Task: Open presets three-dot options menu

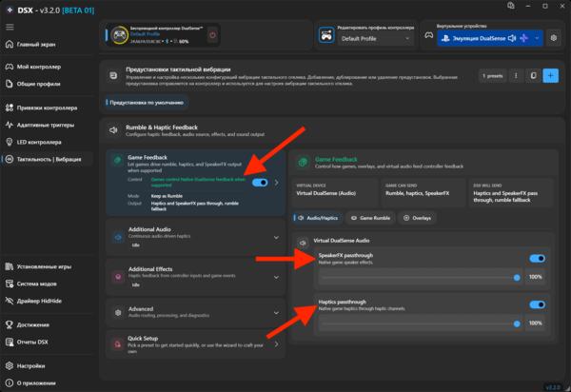Action: [516, 76]
